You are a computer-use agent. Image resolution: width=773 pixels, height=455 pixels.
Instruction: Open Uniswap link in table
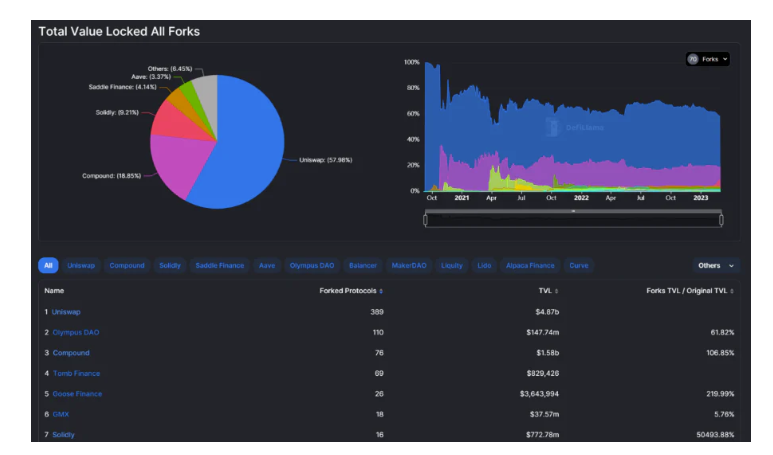[66, 312]
